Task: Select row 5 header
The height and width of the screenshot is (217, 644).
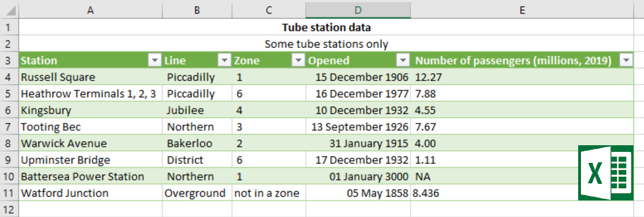Action: point(9,93)
